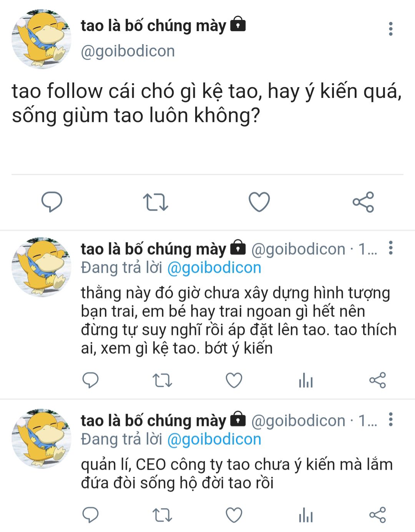415x532 pixels.
Task: Open main tweet author's Psyduck avatar
Action: click(41, 39)
